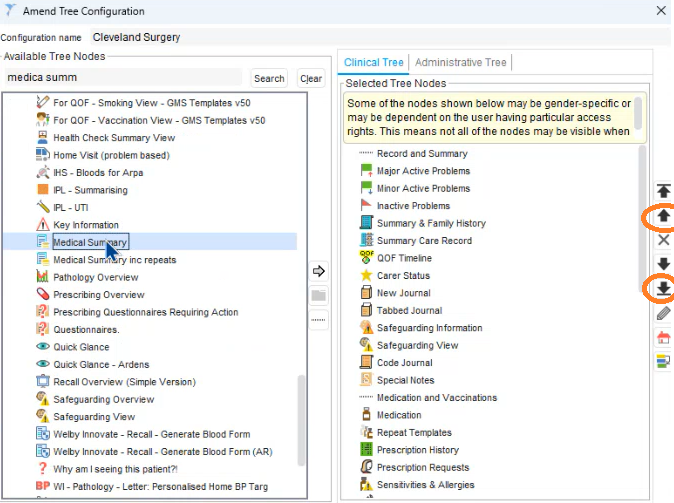Select Medical Summary inc repeats node
Viewport: 674px width, 503px height.
point(114,260)
